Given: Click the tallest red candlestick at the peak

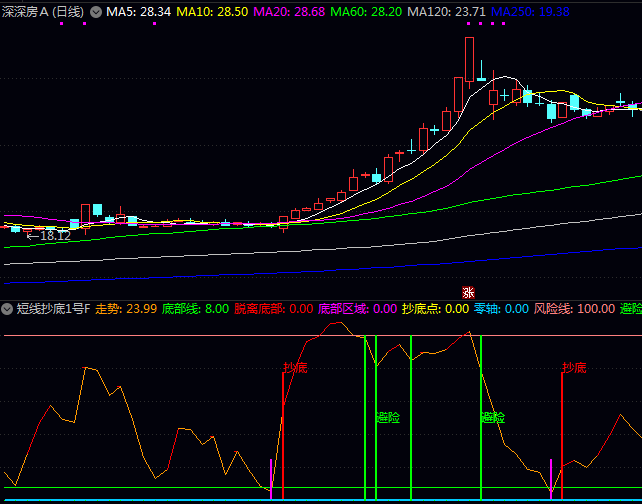Looking at the screenshot, I should pos(469,60).
